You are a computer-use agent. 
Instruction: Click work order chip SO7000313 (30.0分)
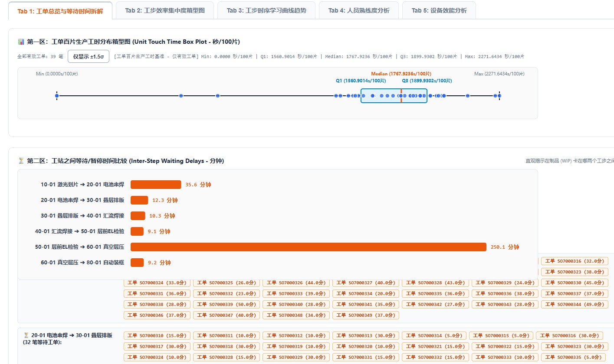pyautogui.click(x=366, y=335)
